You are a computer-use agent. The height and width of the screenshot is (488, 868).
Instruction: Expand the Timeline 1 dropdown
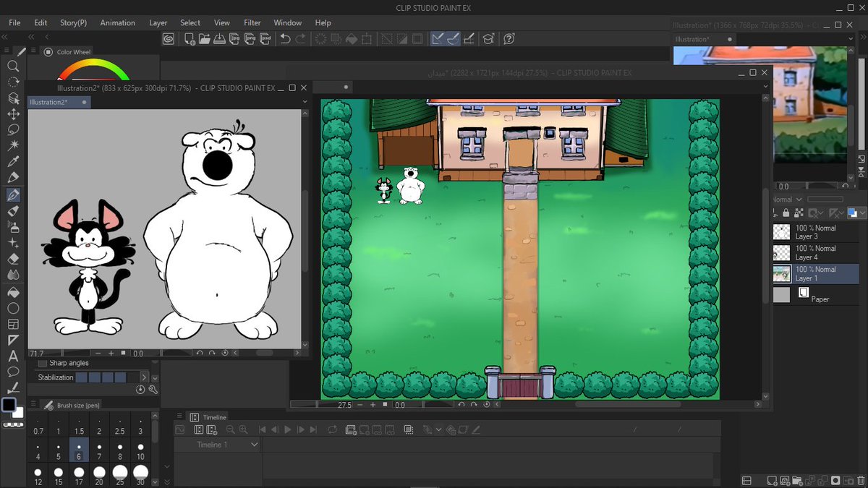254,445
